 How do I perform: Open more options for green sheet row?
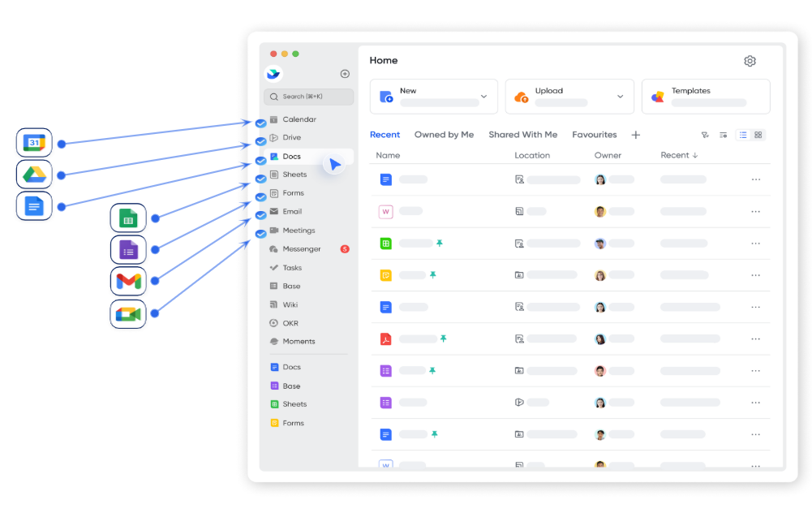point(755,244)
